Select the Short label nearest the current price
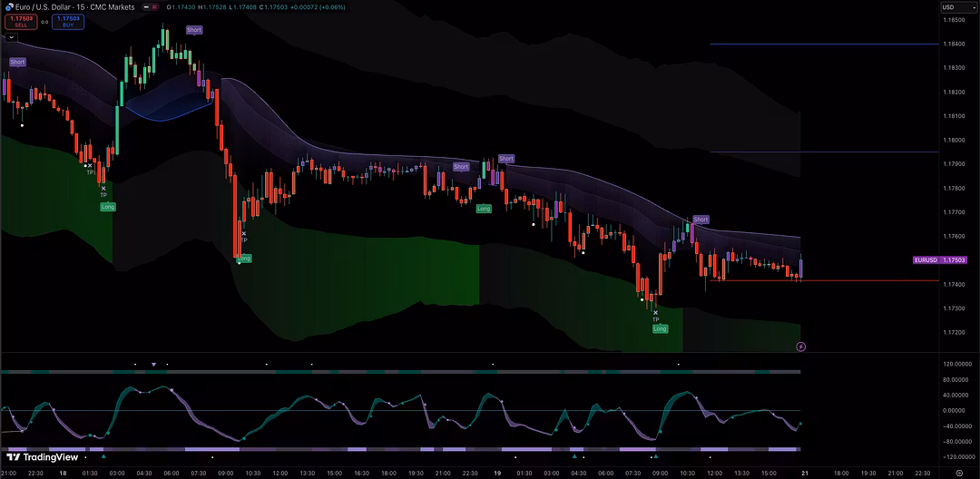This screenshot has width=980, height=479. click(x=701, y=220)
